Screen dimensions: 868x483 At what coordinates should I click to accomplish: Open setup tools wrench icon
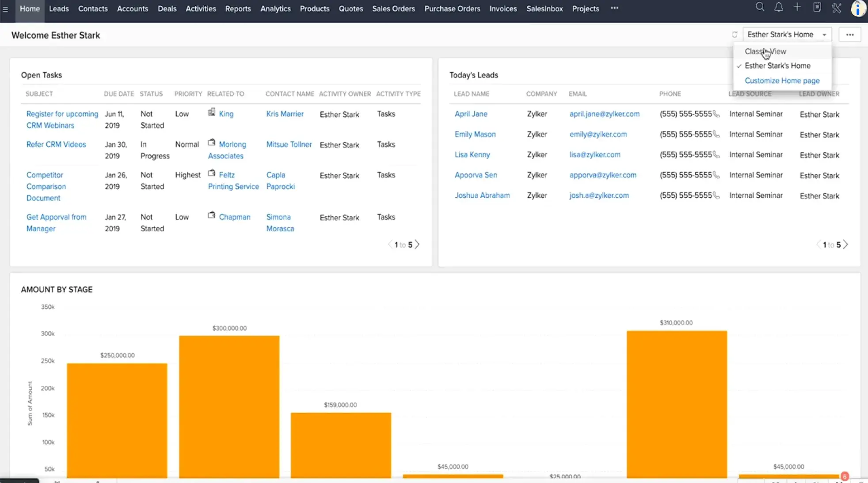(836, 8)
